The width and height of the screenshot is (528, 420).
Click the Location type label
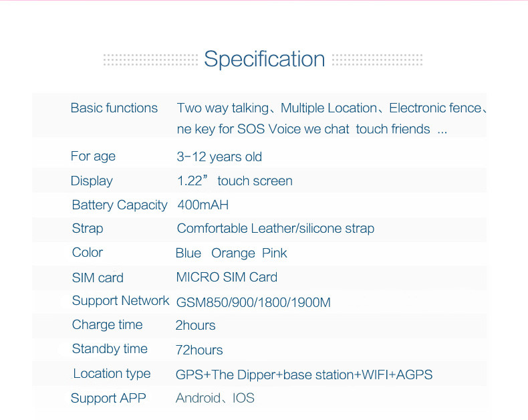pyautogui.click(x=112, y=374)
